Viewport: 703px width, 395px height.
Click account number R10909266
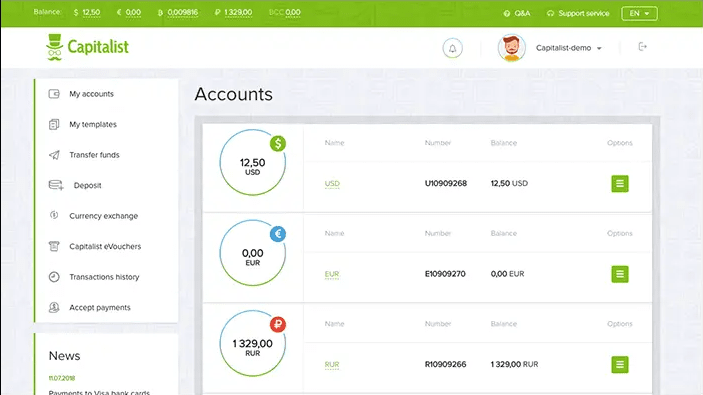445,365
